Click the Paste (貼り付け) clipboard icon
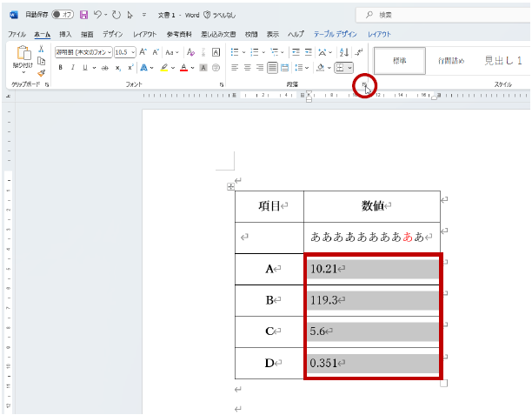The height and width of the screenshot is (415, 532). click(23, 56)
